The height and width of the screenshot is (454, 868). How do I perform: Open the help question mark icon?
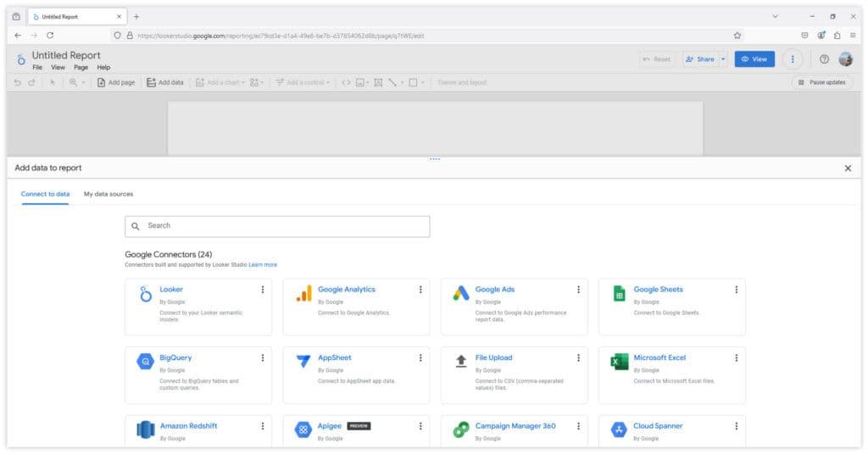(824, 59)
